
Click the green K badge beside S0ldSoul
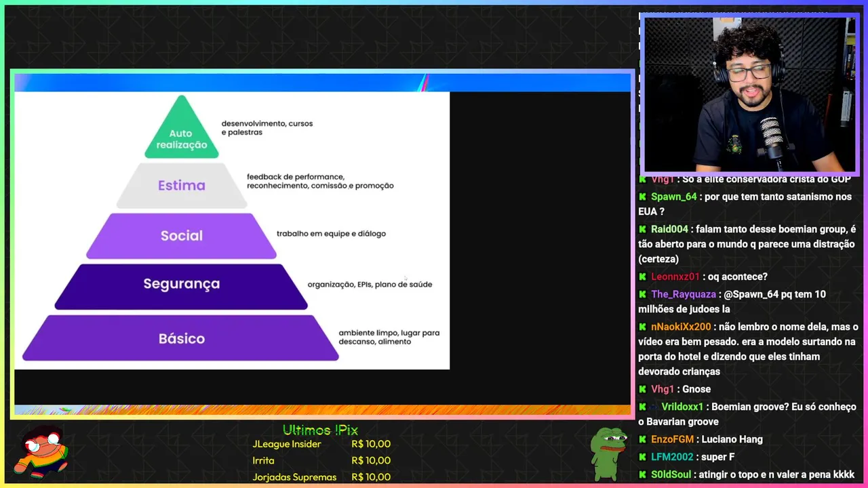642,474
